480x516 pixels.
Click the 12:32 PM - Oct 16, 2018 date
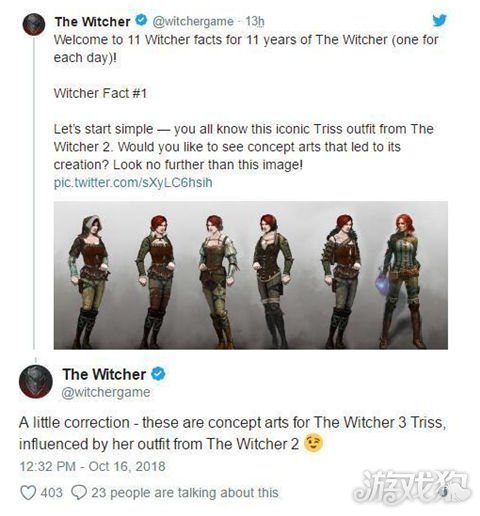(x=92, y=466)
